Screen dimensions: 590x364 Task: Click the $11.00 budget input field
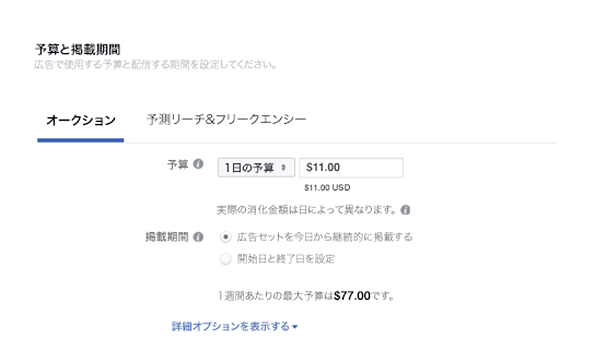(x=351, y=168)
